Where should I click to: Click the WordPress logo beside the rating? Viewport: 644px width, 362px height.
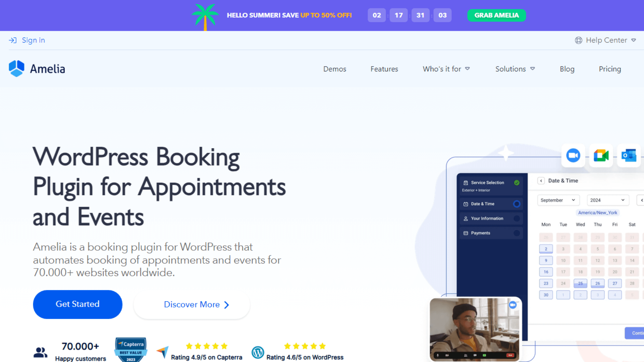point(258,352)
